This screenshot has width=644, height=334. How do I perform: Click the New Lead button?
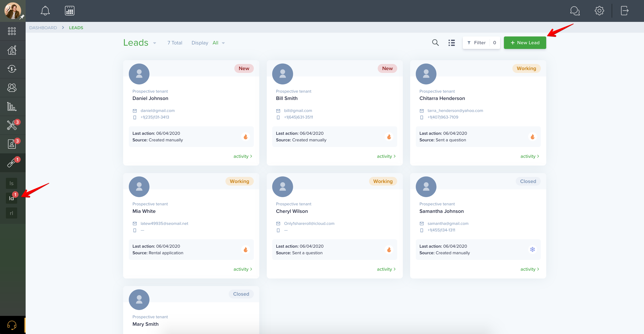pos(525,43)
